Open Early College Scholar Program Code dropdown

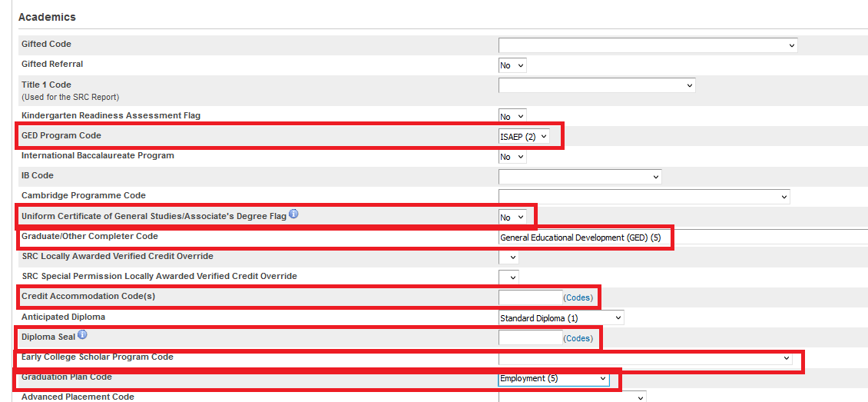coord(645,358)
